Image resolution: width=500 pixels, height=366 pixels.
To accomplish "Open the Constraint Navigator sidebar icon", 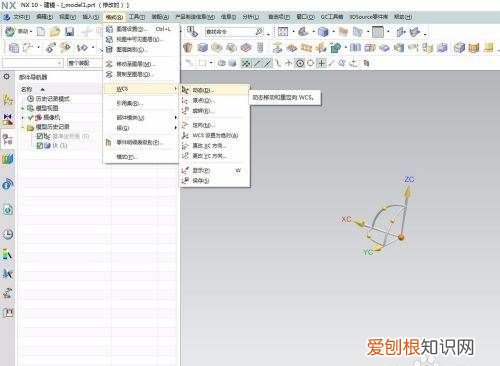I will pyautogui.click(x=8, y=119).
